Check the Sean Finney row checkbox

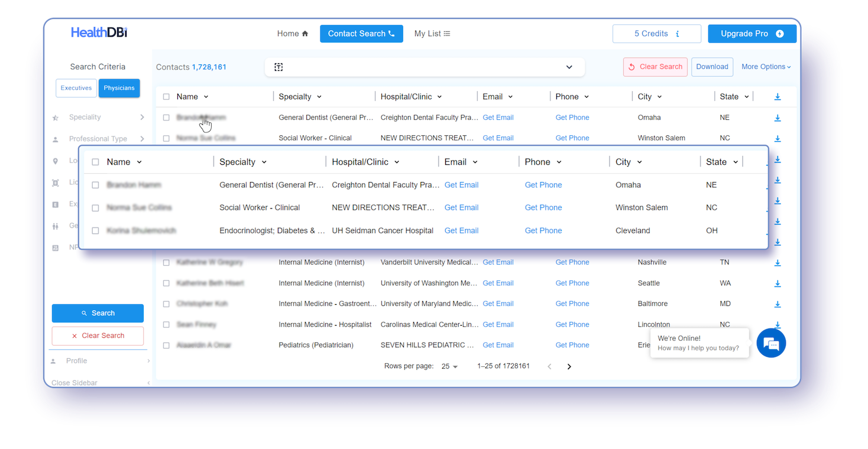click(x=166, y=324)
